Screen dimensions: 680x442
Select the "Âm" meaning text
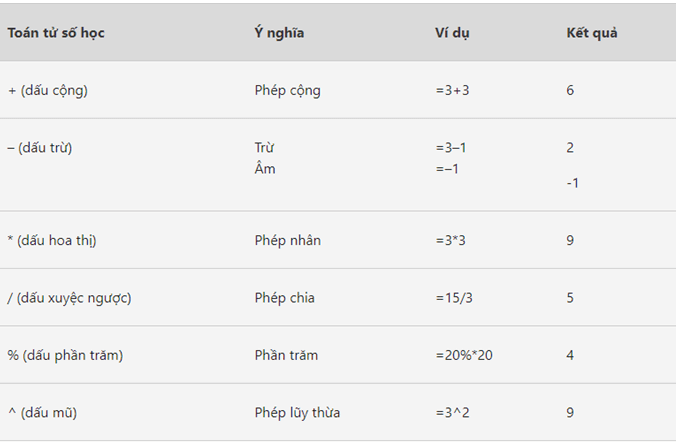(x=264, y=169)
